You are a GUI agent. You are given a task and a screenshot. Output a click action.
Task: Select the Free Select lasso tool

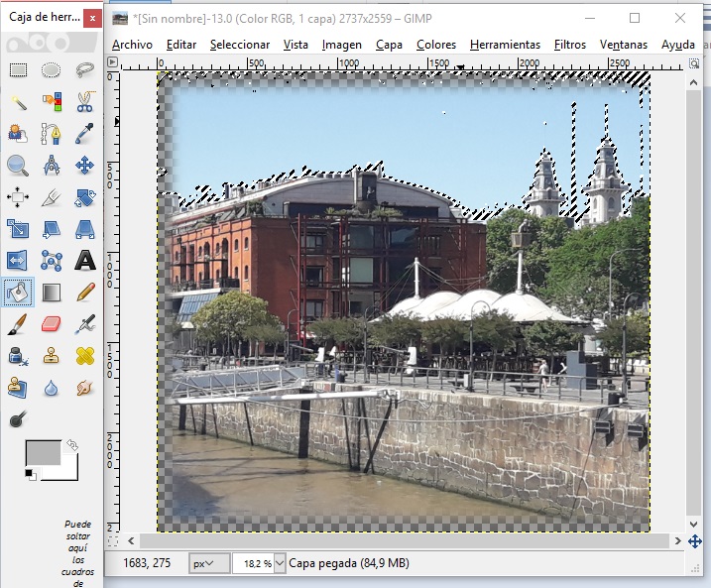coord(85,70)
